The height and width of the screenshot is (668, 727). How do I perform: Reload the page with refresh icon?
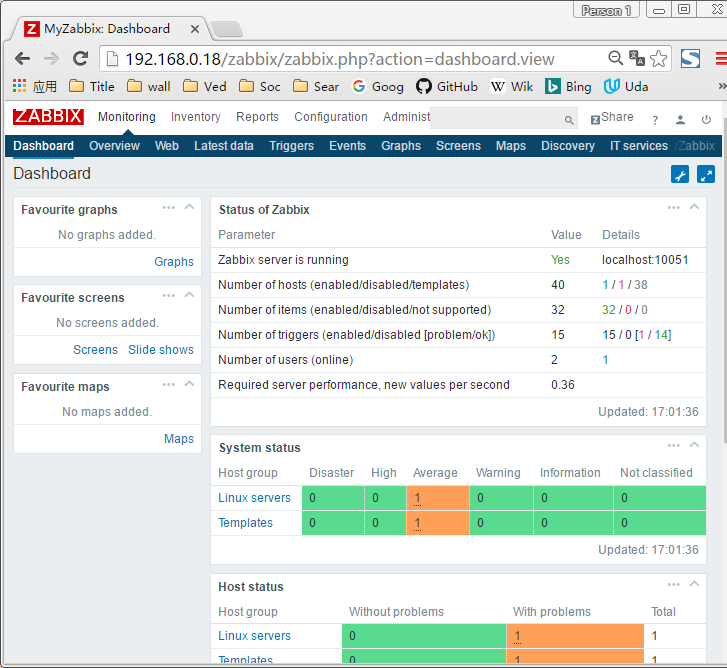pyautogui.click(x=81, y=58)
